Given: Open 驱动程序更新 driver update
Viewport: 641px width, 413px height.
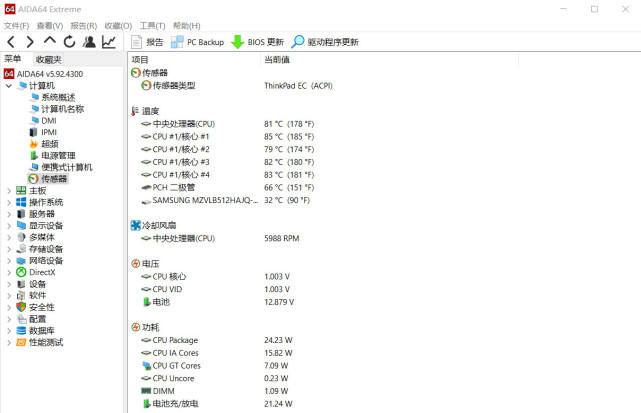Looking at the screenshot, I should click(x=325, y=42).
